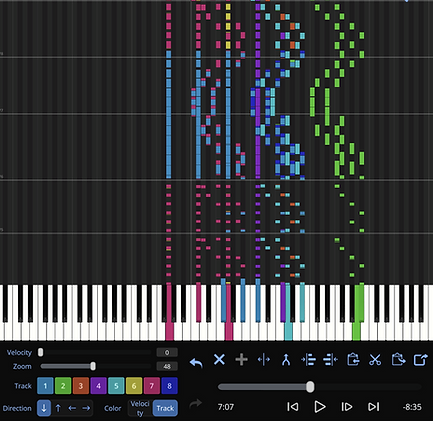Click the remaining time -8:35
433x421 pixels.
pyautogui.click(x=412, y=407)
